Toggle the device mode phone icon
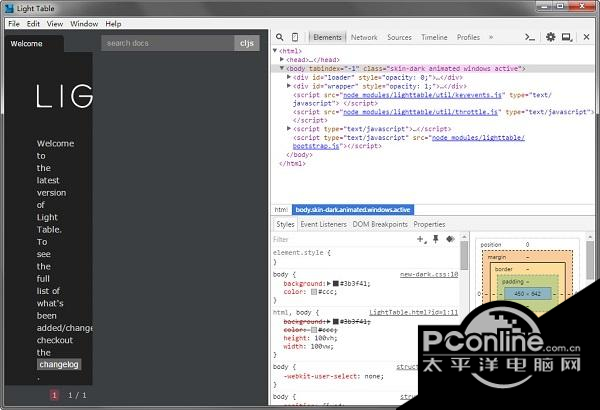The image size is (600, 410). (x=295, y=37)
